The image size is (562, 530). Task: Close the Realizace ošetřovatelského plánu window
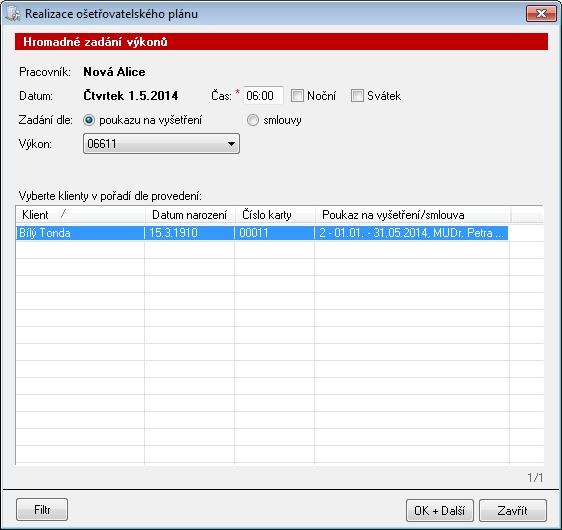pos(541,14)
